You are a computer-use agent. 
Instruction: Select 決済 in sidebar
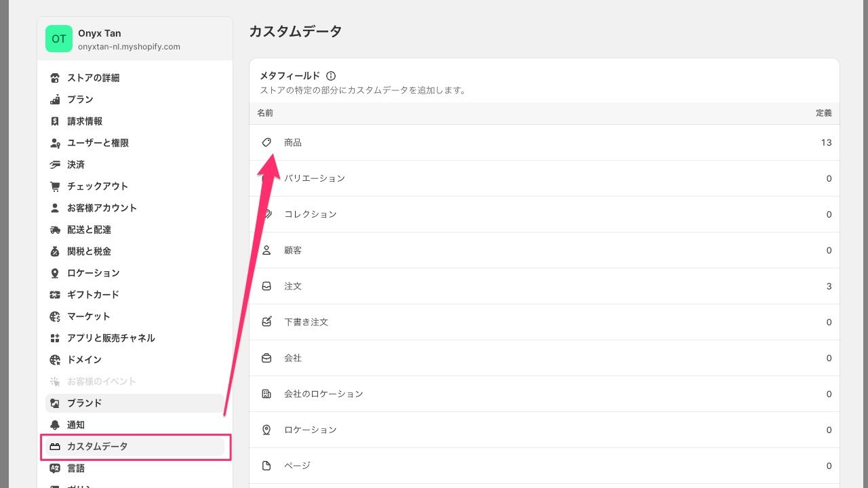135,165
